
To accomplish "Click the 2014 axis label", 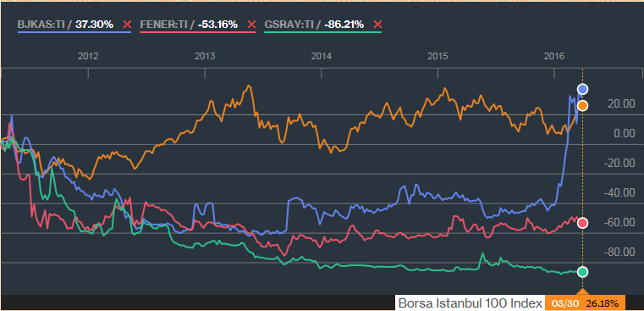I will click(322, 56).
